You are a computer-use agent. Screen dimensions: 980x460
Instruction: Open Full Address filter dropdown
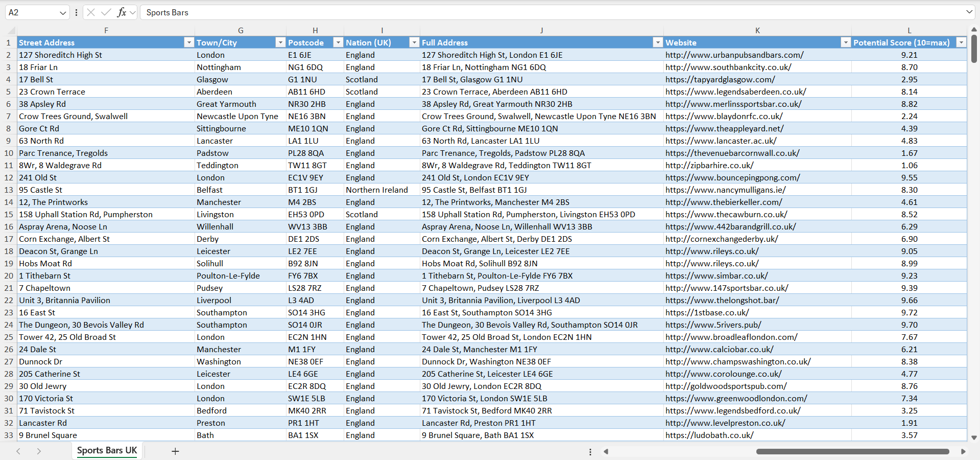tap(658, 42)
